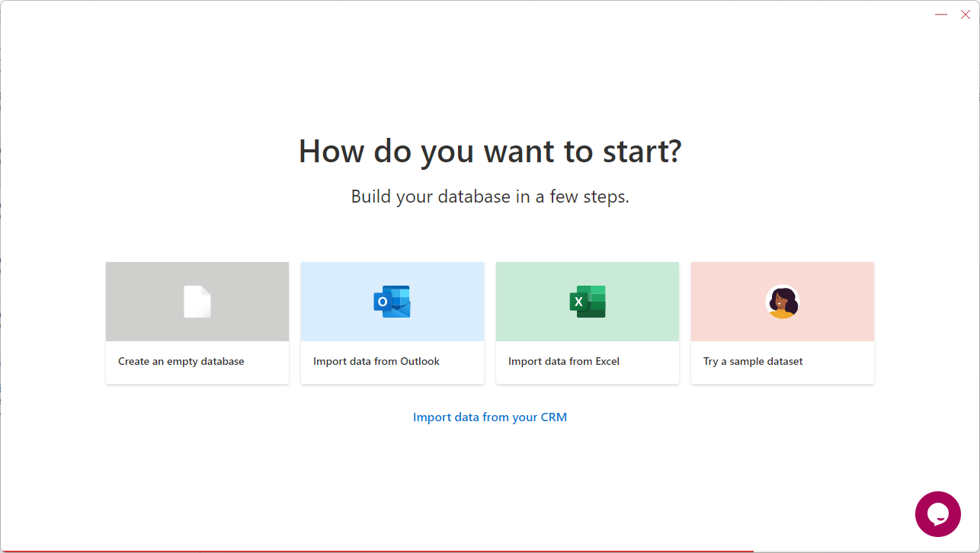The image size is (980, 553).
Task: Click the blank document icon
Action: tap(197, 302)
